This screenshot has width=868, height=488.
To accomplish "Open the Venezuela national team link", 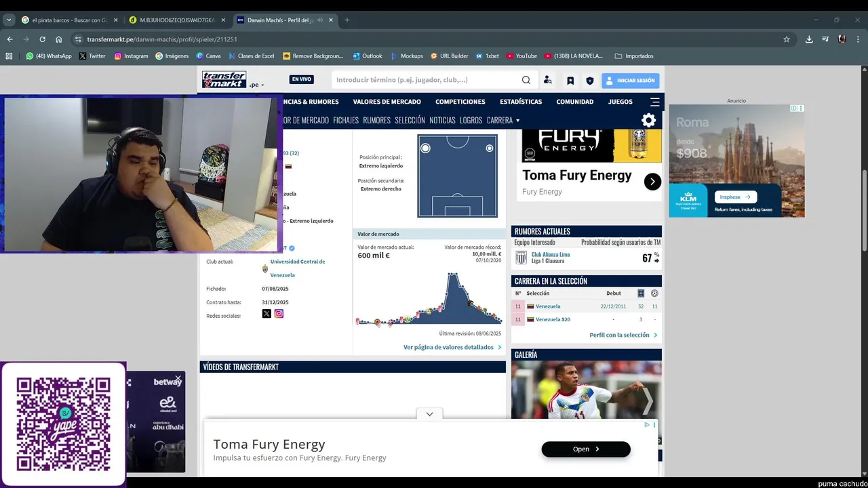I will [x=548, y=306].
